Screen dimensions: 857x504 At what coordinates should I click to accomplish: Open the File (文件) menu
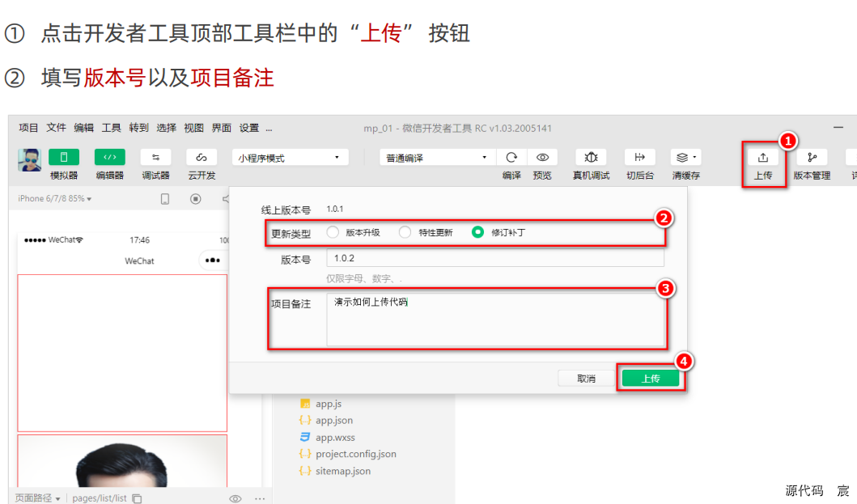[57, 128]
